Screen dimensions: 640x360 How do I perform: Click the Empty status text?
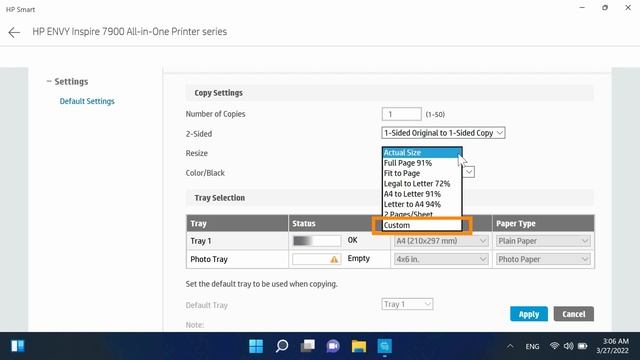(358, 258)
